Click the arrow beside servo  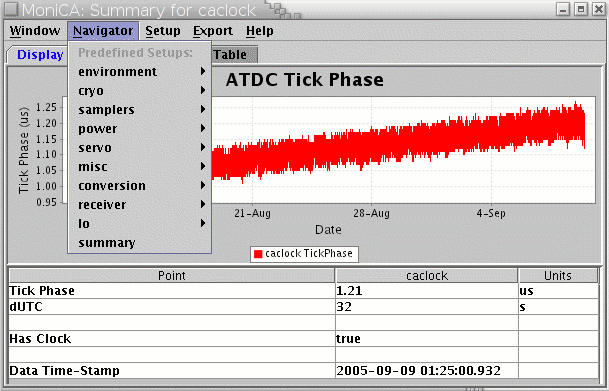click(203, 147)
